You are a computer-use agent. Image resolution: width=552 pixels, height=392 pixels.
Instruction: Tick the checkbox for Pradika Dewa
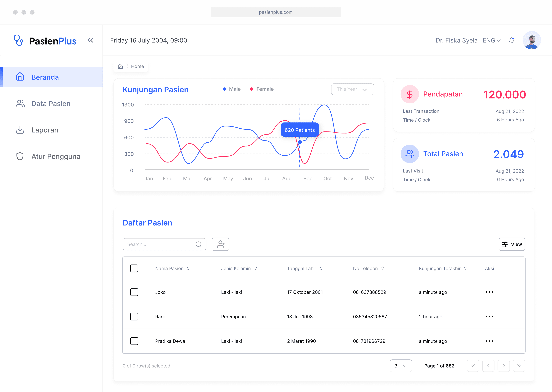(134, 341)
